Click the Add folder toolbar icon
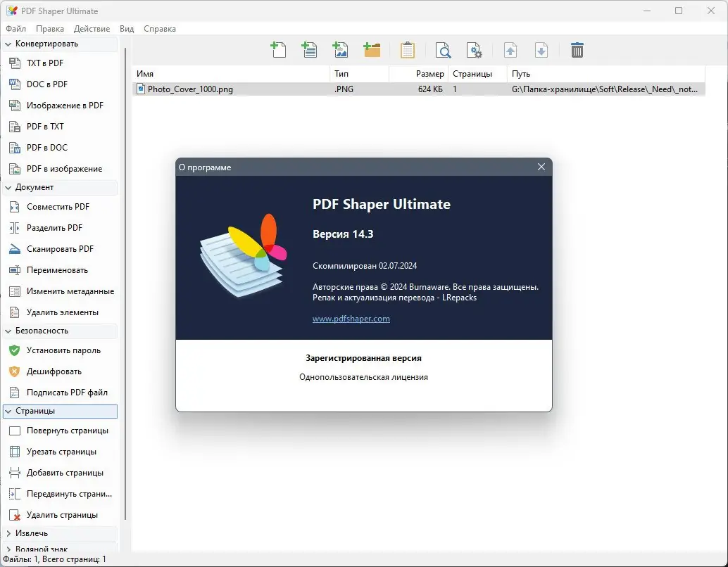The width and height of the screenshot is (728, 567). [372, 50]
